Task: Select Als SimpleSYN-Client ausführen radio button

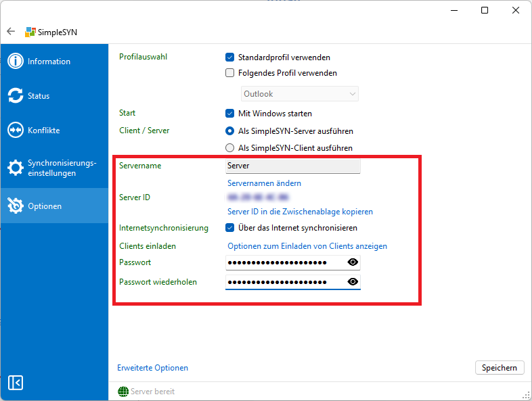Action: (230, 148)
